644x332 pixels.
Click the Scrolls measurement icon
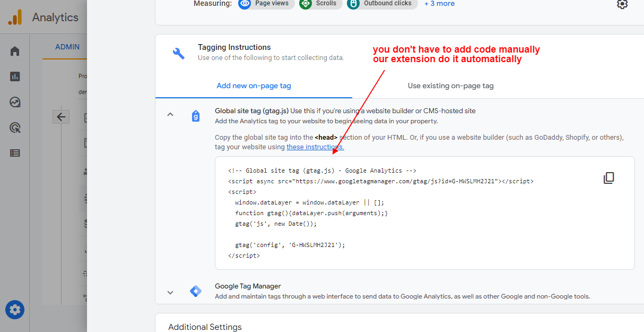tap(306, 4)
